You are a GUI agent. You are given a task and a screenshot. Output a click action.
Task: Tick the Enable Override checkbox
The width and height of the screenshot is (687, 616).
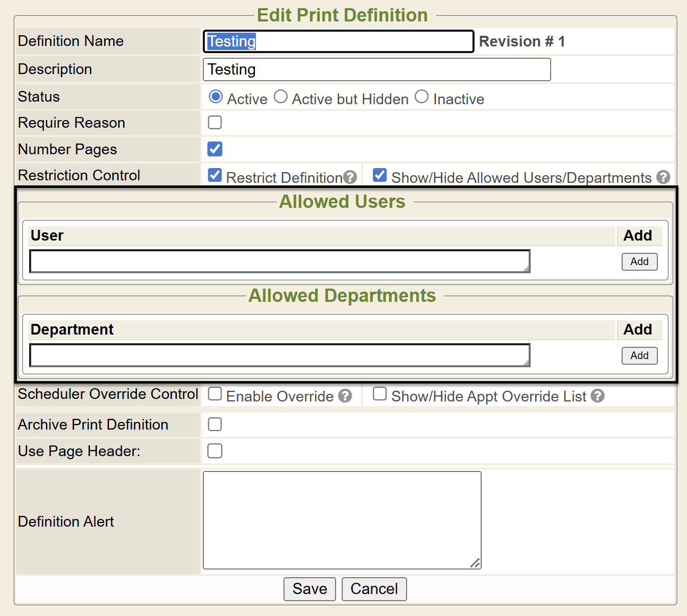[x=215, y=394]
